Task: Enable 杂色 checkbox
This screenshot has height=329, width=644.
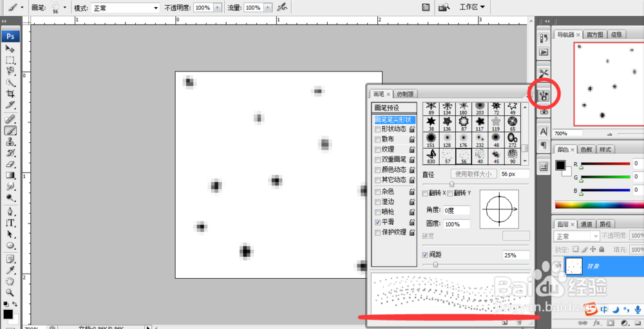Action: [x=378, y=192]
